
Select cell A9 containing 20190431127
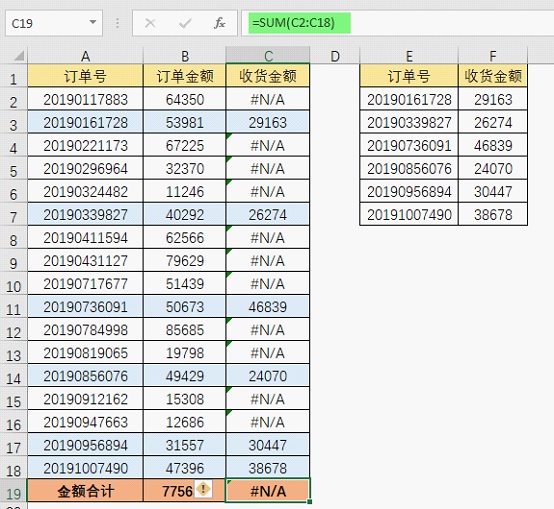click(86, 261)
